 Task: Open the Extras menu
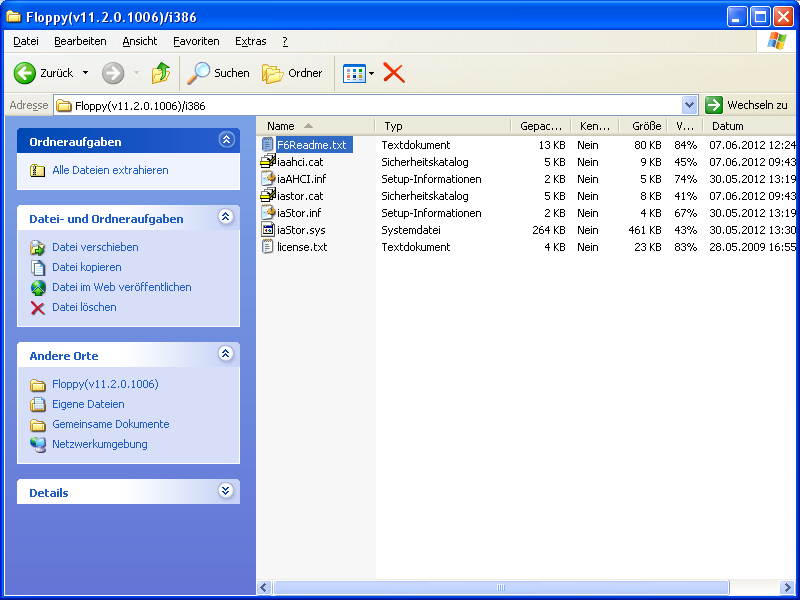coord(251,41)
